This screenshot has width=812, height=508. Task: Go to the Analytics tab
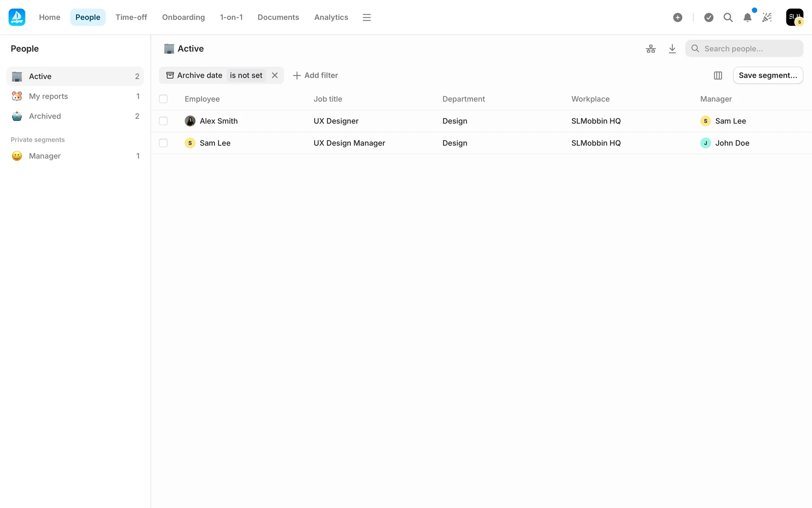331,17
